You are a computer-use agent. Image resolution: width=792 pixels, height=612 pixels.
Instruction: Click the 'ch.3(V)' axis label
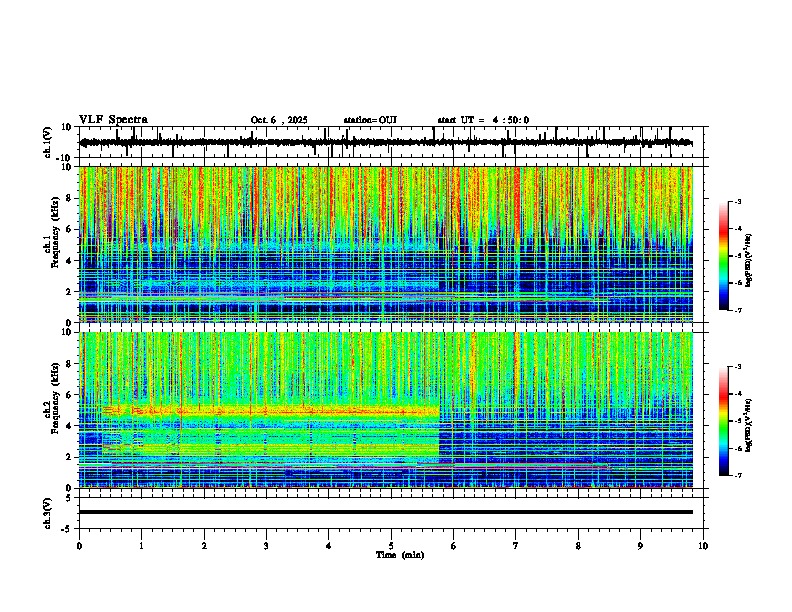47,513
